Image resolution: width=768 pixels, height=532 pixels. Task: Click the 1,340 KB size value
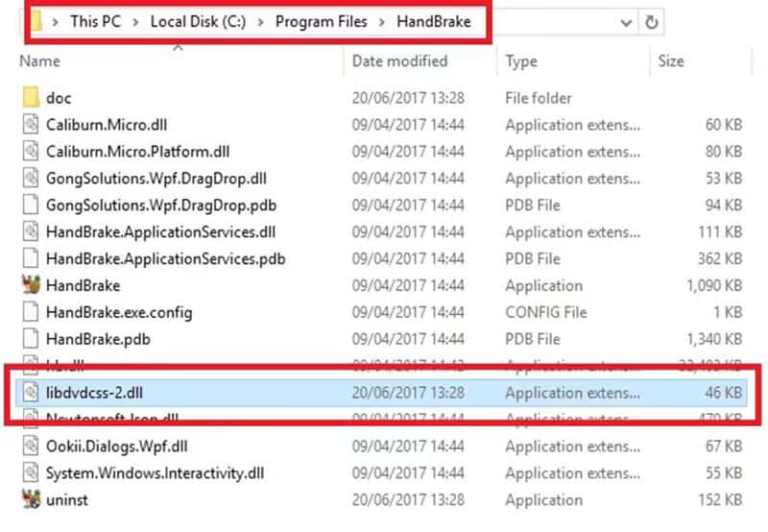click(x=714, y=339)
